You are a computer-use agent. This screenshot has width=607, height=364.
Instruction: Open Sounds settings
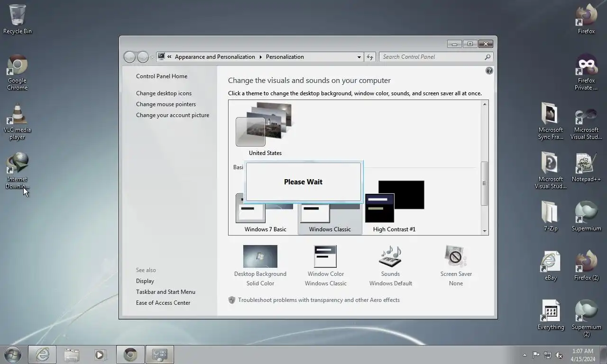pyautogui.click(x=390, y=266)
